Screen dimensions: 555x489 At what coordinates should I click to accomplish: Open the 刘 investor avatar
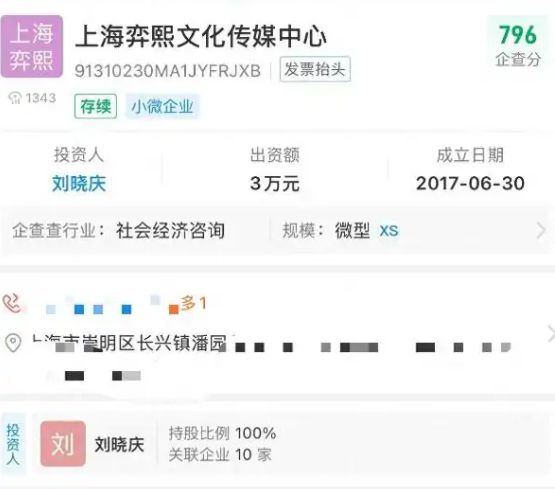(63, 444)
